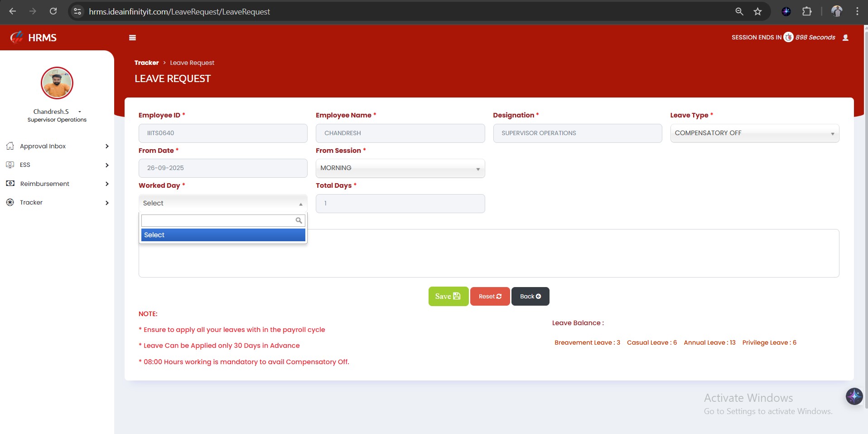Click the Designation field

tap(577, 133)
